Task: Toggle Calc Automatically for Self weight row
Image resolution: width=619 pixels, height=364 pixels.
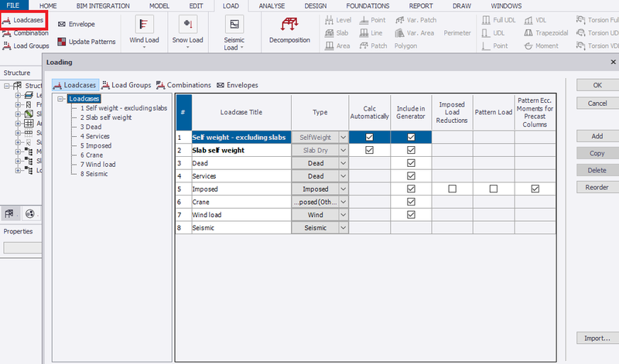Action: (370, 138)
